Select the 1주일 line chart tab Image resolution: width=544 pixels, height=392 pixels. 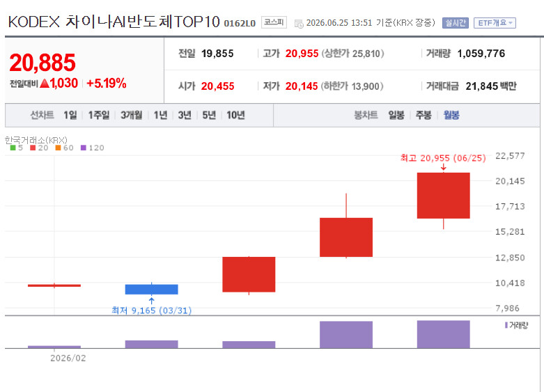98,115
